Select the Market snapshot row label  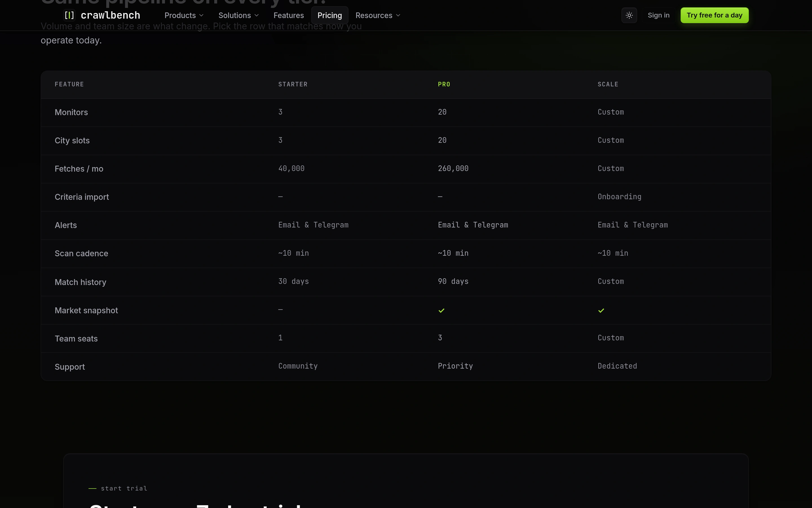pyautogui.click(x=86, y=310)
